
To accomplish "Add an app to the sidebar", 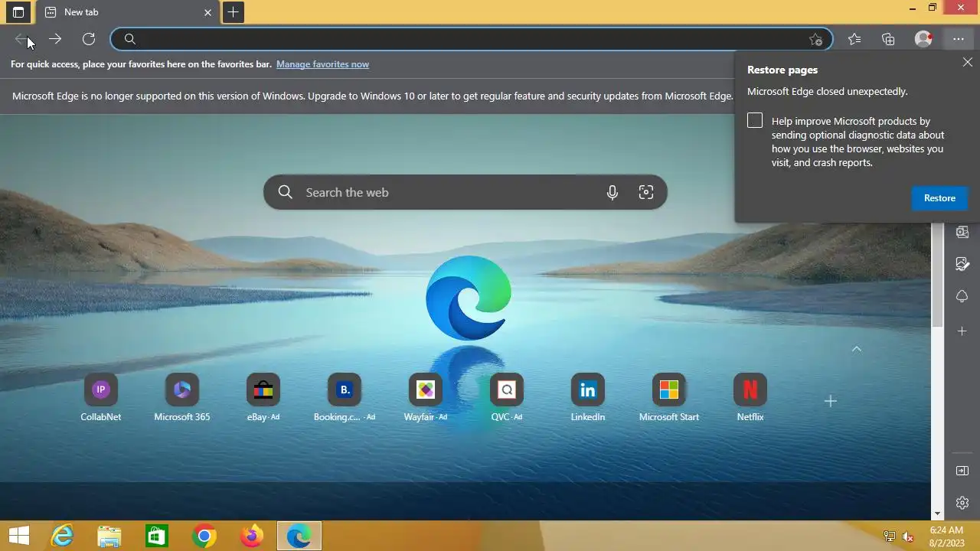I will [962, 331].
